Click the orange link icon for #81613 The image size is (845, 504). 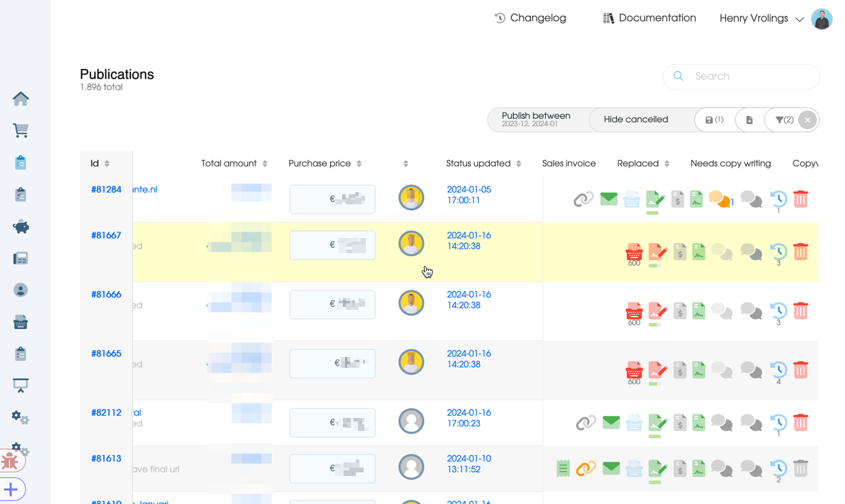586,468
